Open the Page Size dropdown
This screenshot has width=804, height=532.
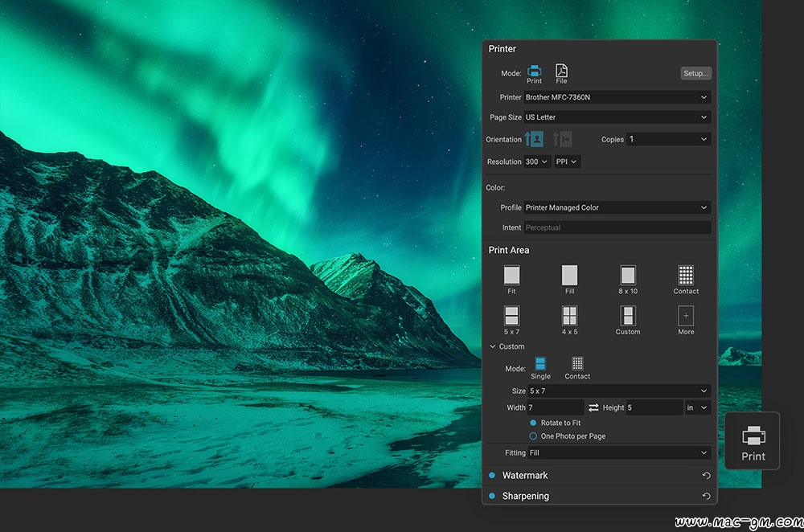click(x=617, y=117)
